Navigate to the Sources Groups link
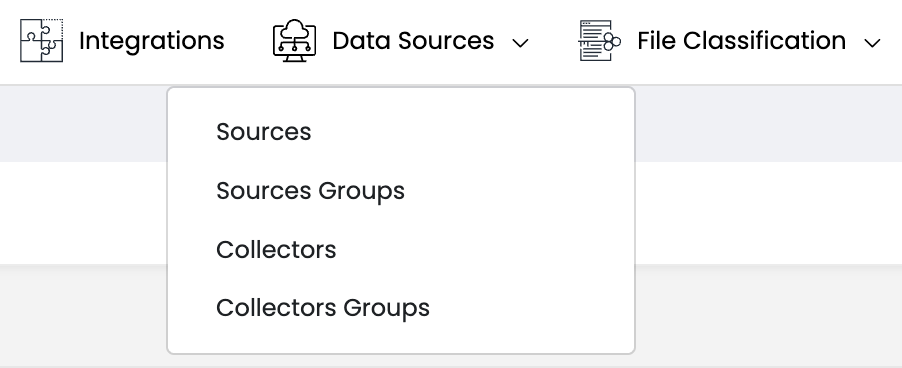The image size is (902, 368). [311, 191]
